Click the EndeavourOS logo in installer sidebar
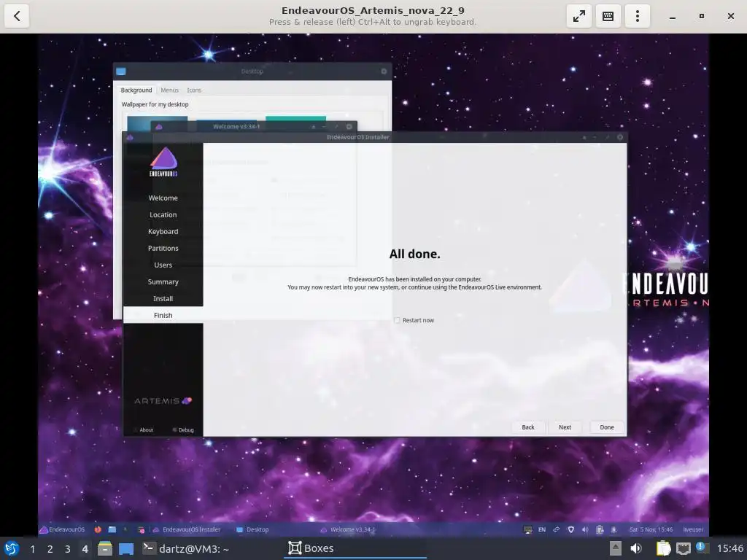This screenshot has width=747, height=560. coord(163,161)
